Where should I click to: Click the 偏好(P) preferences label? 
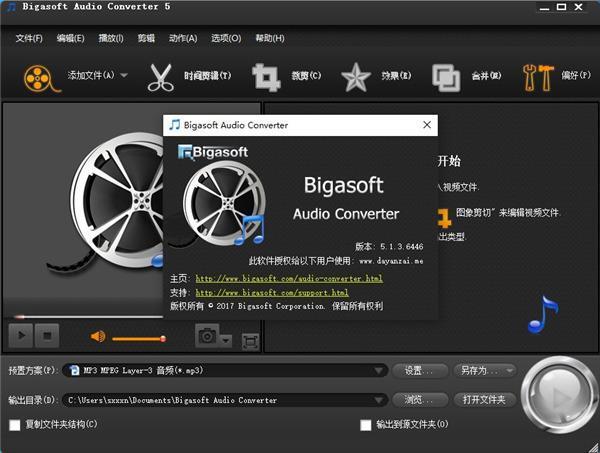(576, 75)
